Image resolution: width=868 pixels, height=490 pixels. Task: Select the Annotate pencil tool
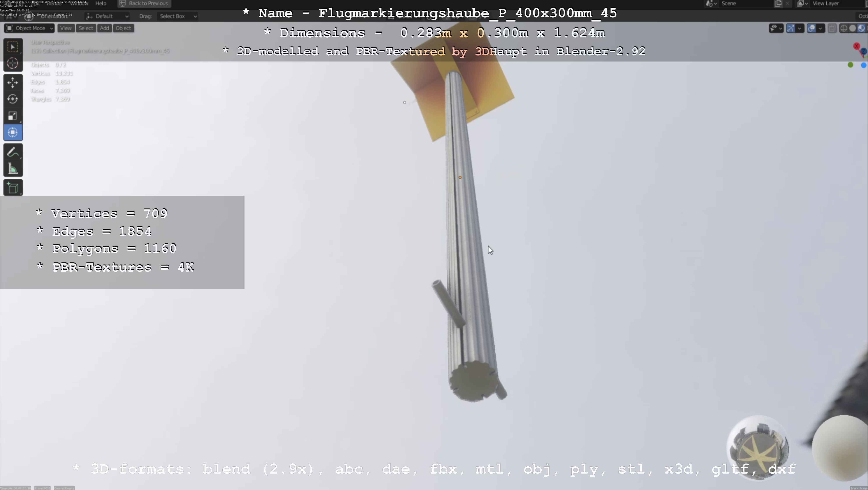point(13,152)
